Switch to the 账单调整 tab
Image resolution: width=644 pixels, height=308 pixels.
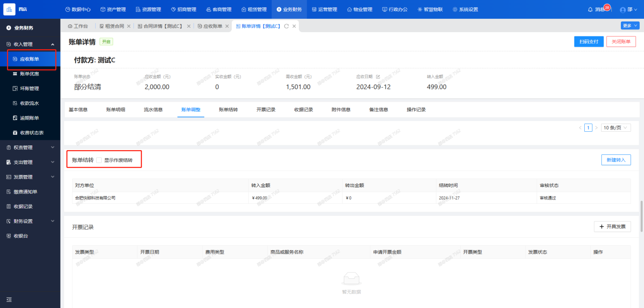[191, 110]
